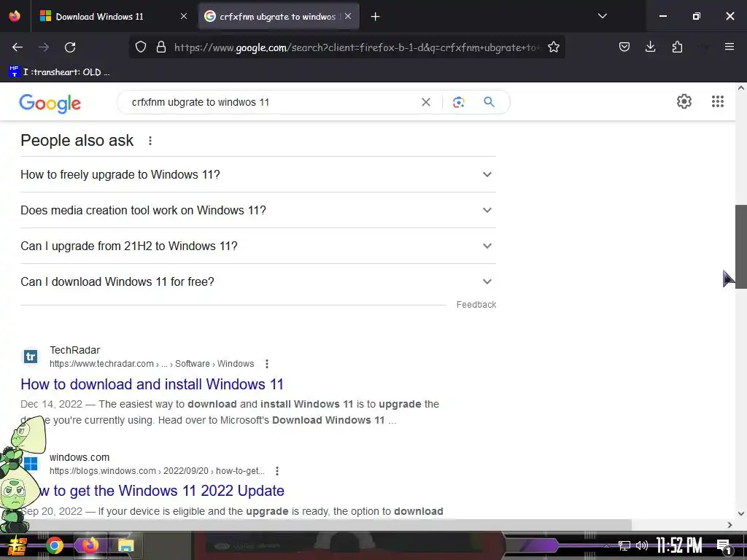Open File Explorer from the taskbar
Image resolution: width=747 pixels, height=560 pixels.
[x=125, y=545]
